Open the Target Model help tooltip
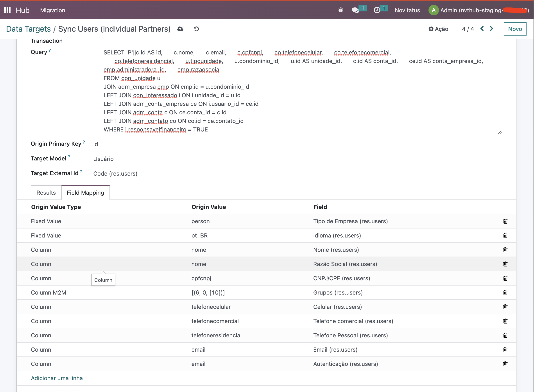 coord(69,157)
